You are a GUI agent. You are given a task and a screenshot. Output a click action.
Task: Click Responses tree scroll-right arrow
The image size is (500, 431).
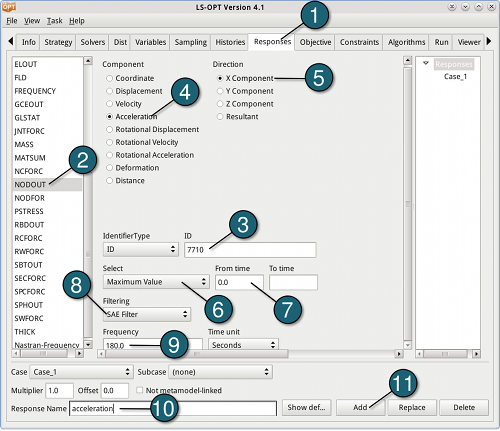[477, 354]
